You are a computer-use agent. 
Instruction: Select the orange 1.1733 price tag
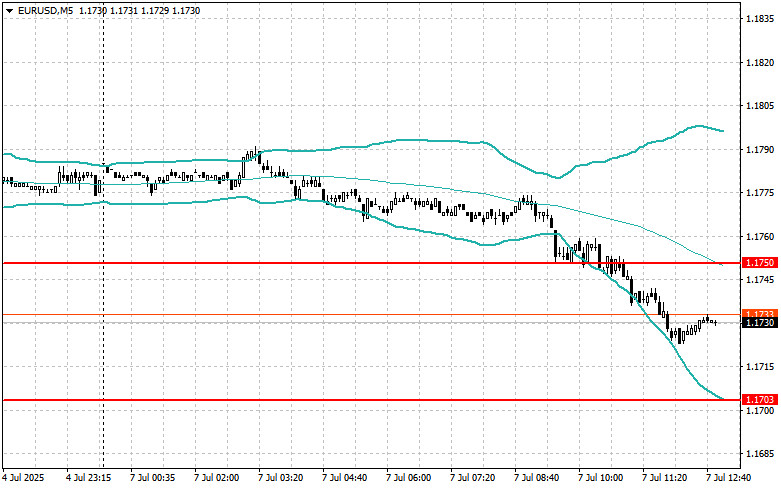pos(760,313)
